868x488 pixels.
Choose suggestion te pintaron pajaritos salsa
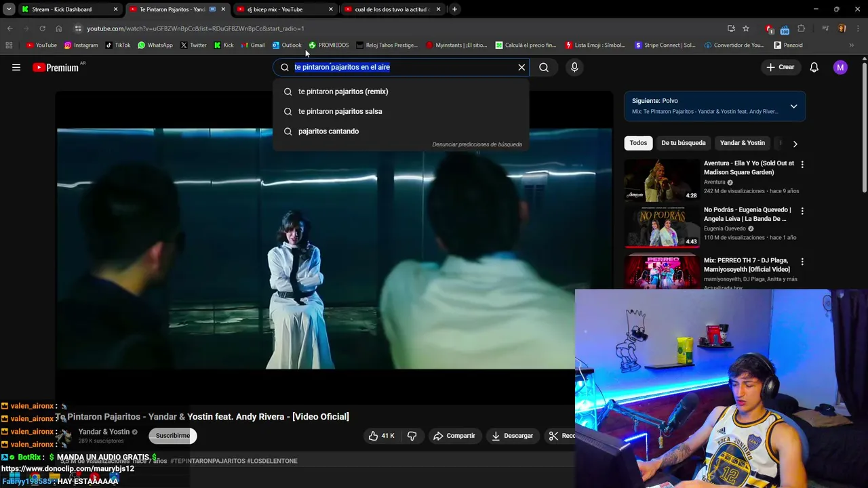pos(401,111)
